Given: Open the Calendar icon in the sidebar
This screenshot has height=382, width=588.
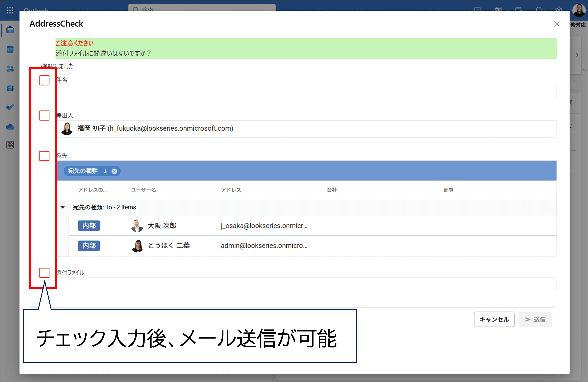Looking at the screenshot, I should click(x=10, y=49).
